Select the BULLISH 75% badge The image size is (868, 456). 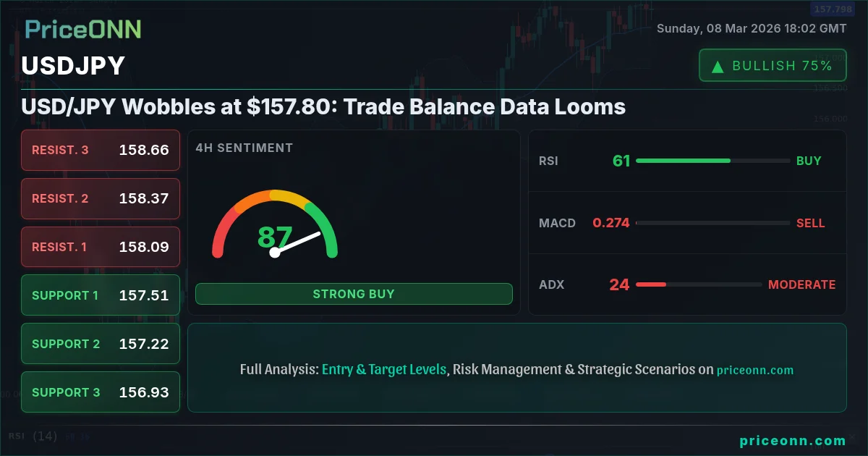(773, 66)
